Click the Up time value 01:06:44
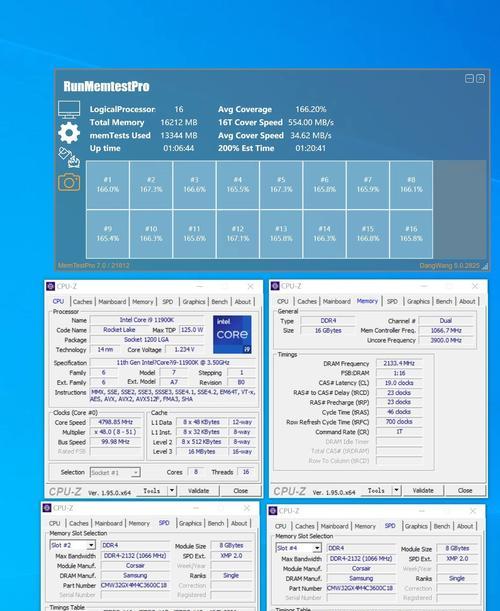 pos(178,148)
